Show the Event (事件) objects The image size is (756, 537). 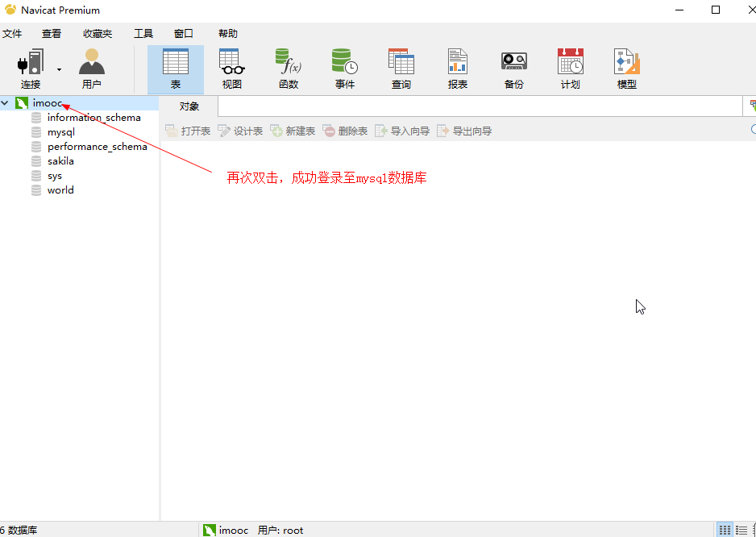click(x=345, y=69)
